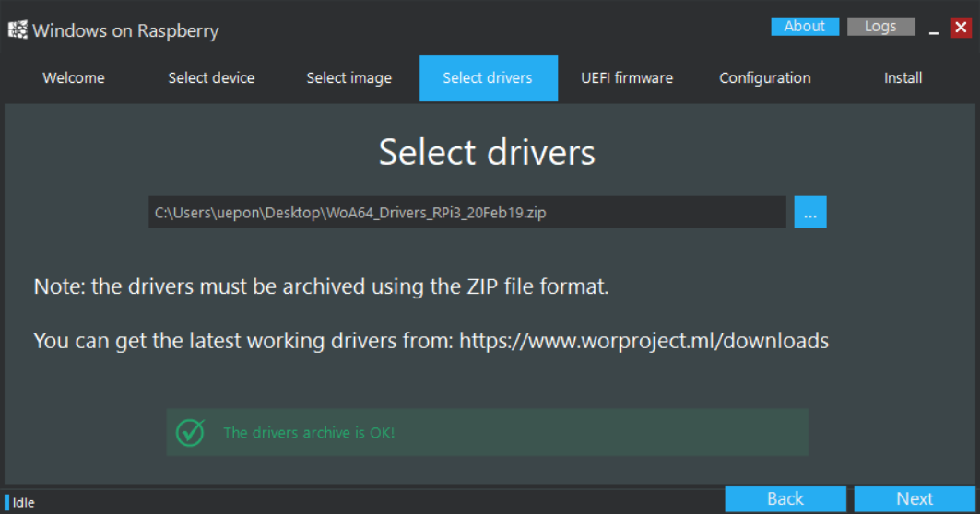Screen dimensions: 980x514
Task: Browse for drivers archive with the ... button
Action: point(810,213)
